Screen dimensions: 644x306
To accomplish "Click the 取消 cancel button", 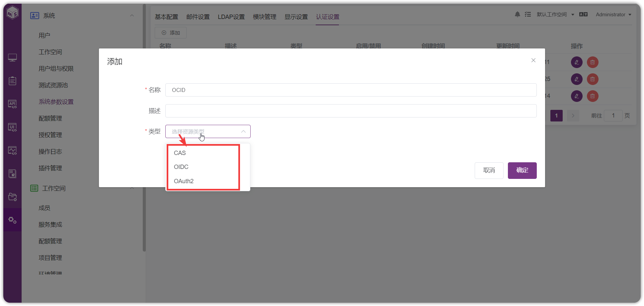I will click(489, 171).
